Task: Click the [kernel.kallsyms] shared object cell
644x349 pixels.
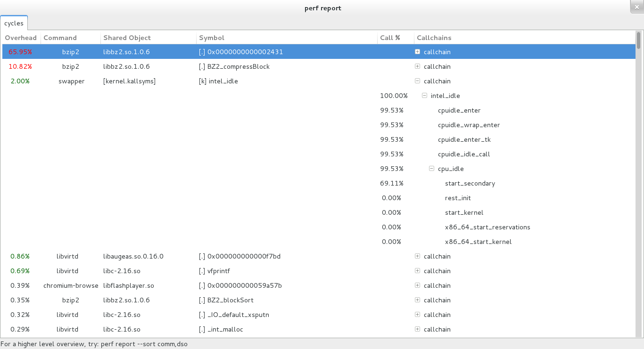Action: tap(129, 81)
